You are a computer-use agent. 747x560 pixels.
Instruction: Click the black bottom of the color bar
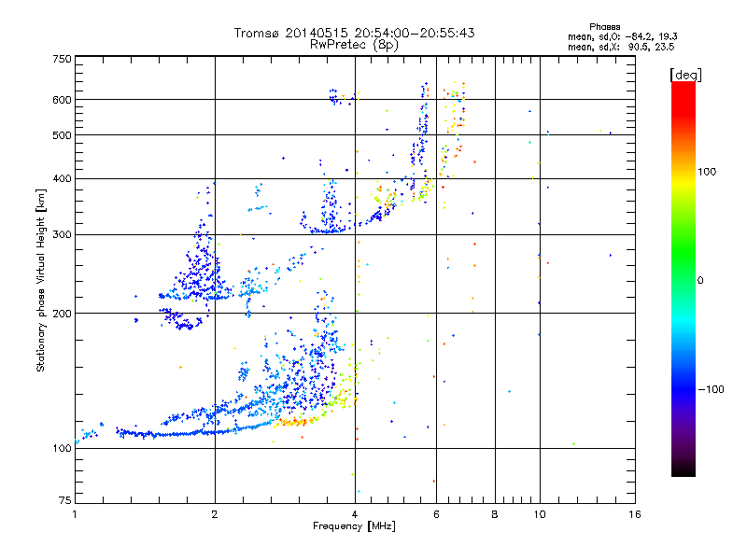[684, 469]
